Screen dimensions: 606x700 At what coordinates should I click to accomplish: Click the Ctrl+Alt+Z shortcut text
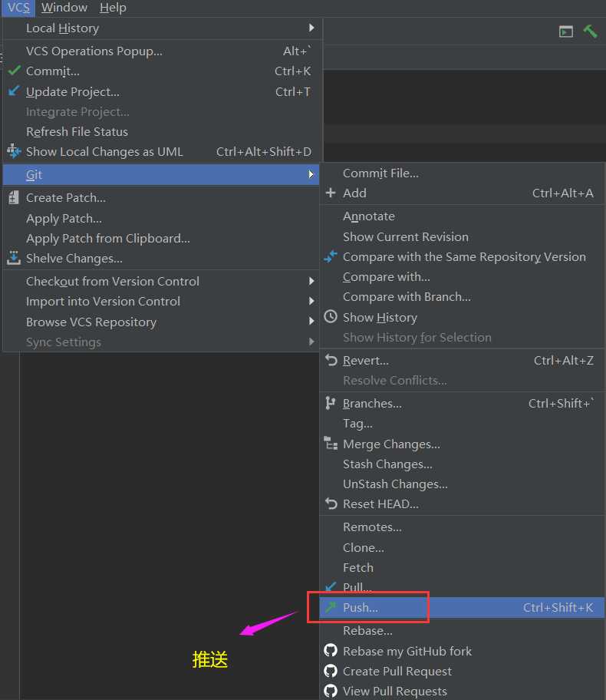564,360
